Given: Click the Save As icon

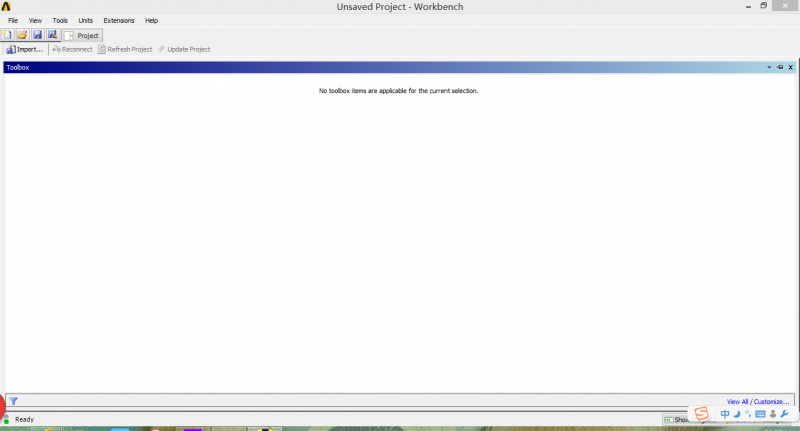Looking at the screenshot, I should 53,35.
